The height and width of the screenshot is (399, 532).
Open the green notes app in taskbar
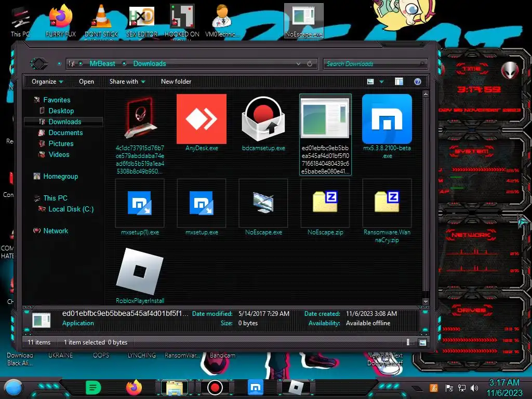pos(94,387)
